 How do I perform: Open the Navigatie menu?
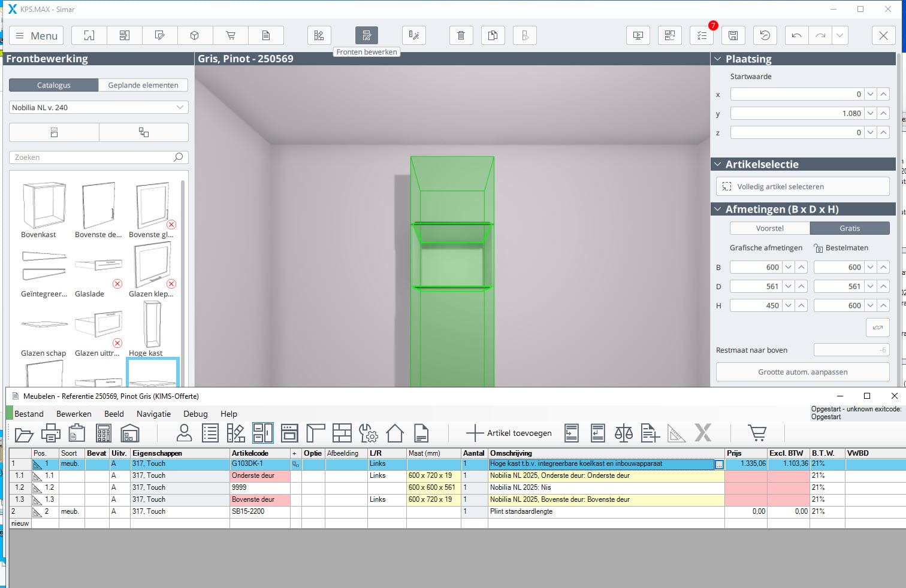point(153,414)
